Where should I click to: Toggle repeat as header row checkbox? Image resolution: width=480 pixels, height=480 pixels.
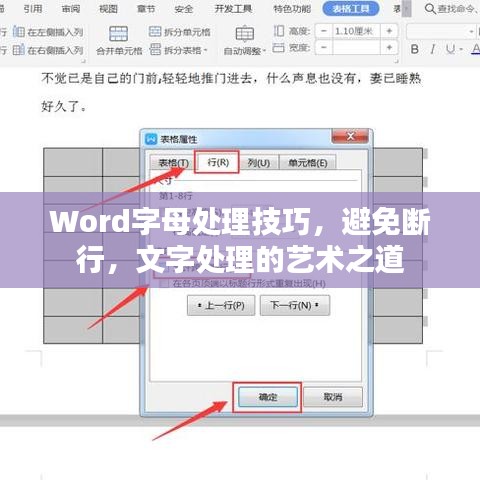[164, 284]
